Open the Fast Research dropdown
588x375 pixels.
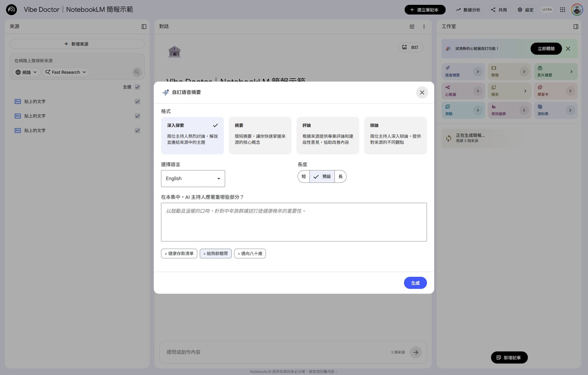[x=66, y=72]
